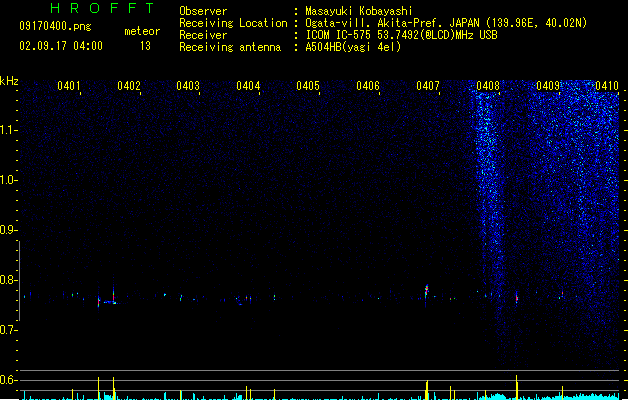Viewport: 629px width, 400px height.
Task: Click the 0408 time marker
Action: click(488, 86)
